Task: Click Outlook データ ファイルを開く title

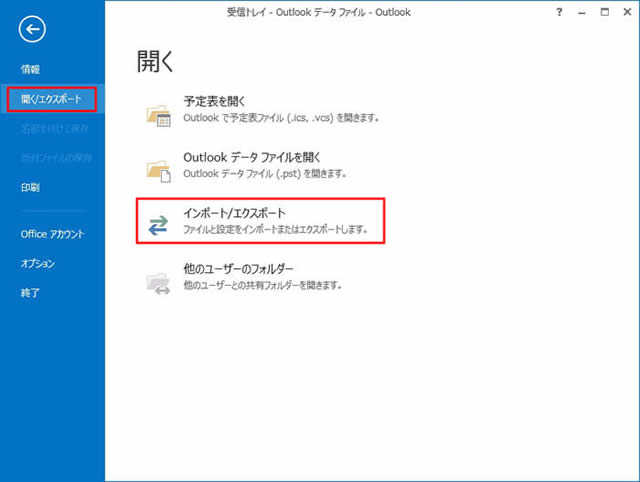Action: click(252, 157)
